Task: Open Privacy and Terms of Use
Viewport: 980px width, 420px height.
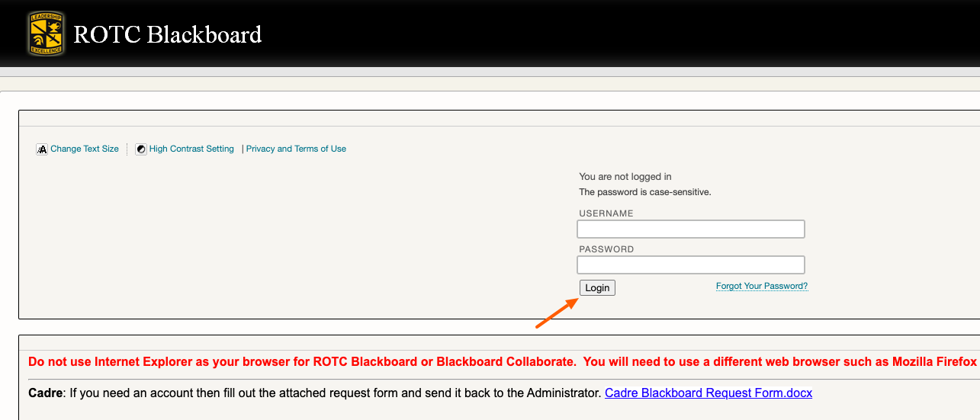Action: (x=296, y=149)
